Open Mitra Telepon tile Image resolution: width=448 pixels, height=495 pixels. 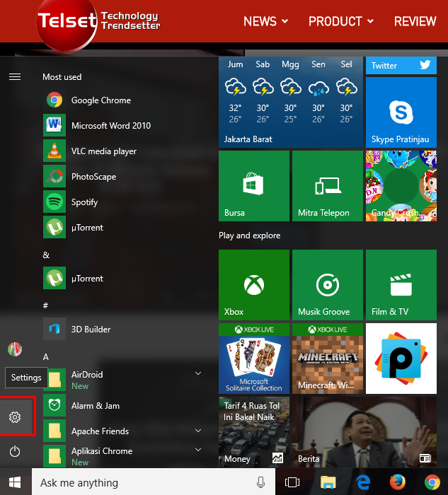click(x=328, y=186)
